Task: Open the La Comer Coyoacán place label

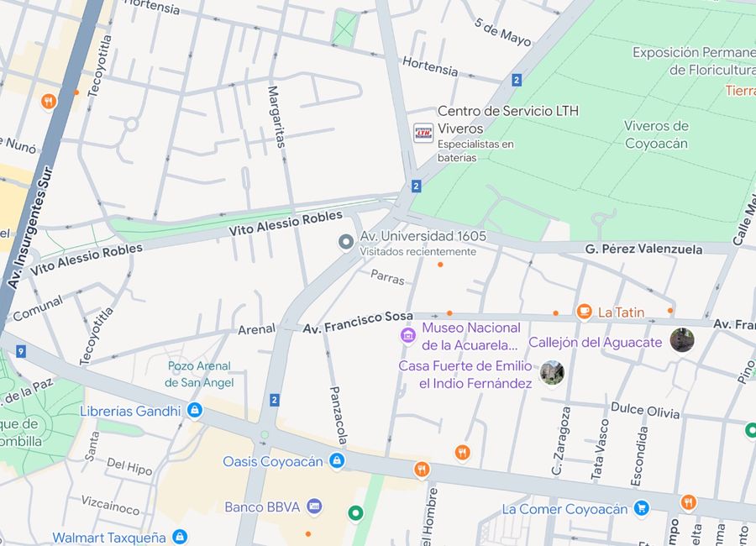Action: coord(564,509)
